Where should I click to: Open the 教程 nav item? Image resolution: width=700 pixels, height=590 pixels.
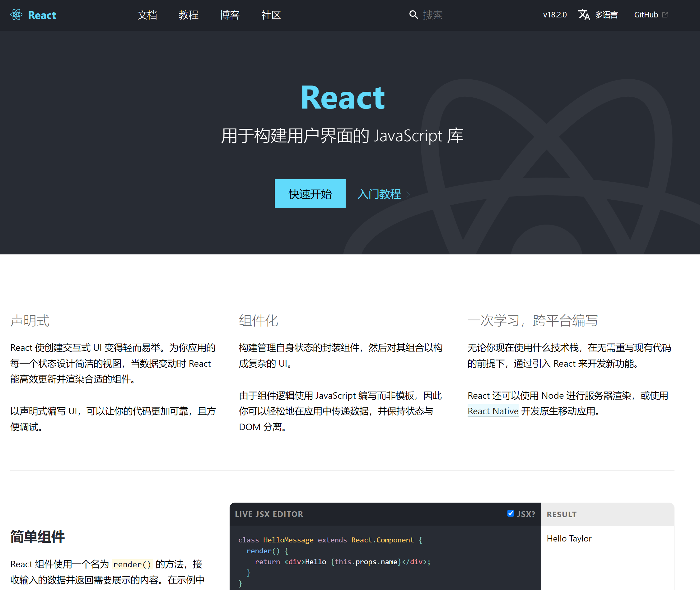coord(189,15)
